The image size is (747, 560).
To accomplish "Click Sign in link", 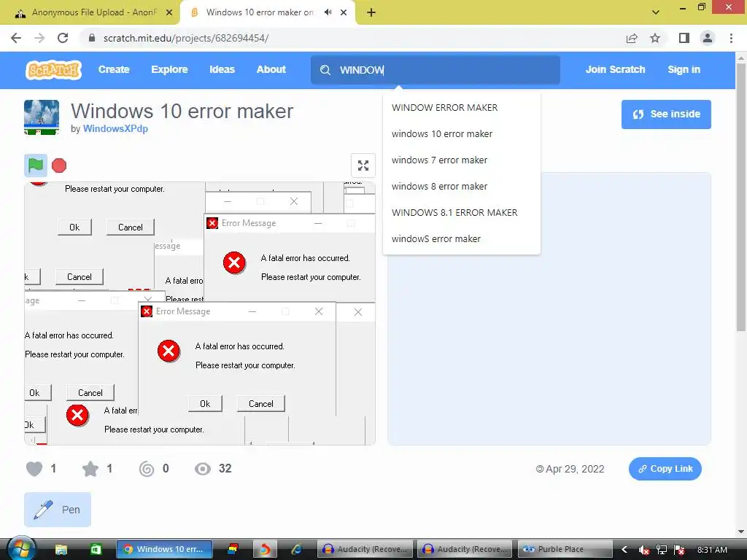I will click(684, 69).
